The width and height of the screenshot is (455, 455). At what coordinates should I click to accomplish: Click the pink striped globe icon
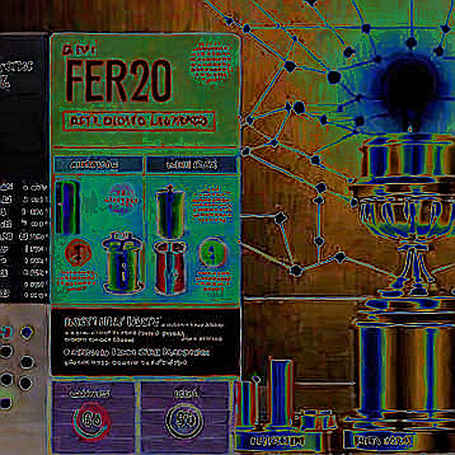point(120,199)
